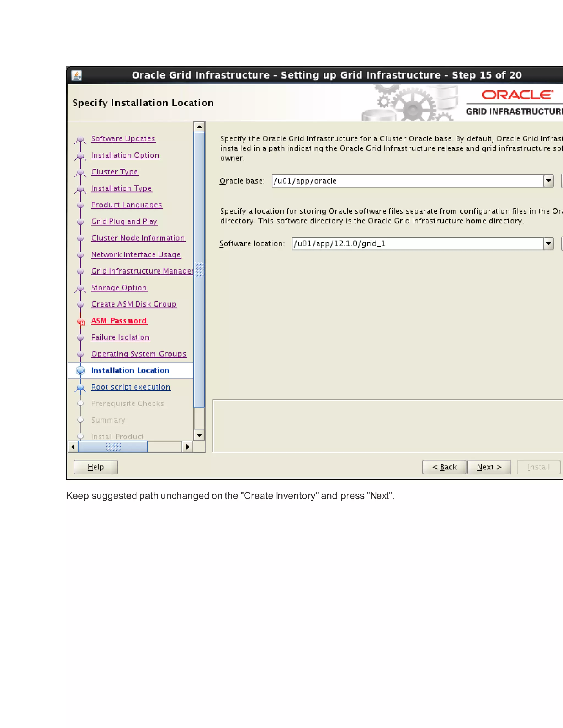This screenshot has height=728, width=563.
Task: Select the Installation Type step
Action: [x=122, y=188]
